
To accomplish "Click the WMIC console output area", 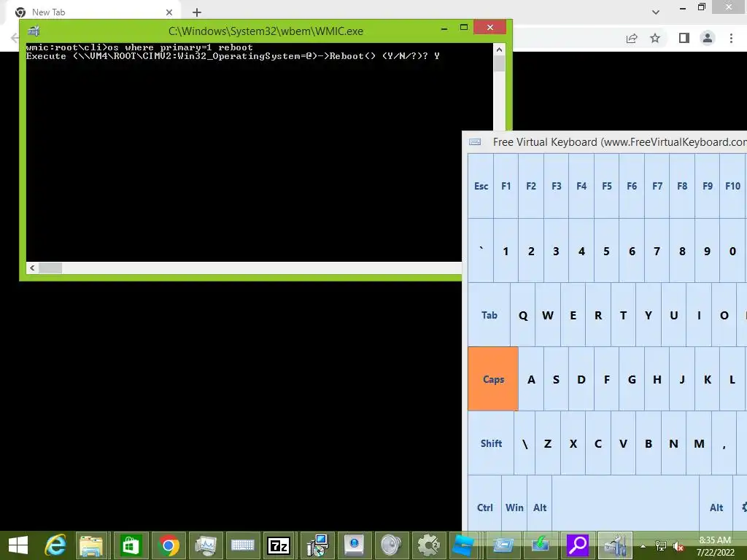I will point(259,152).
